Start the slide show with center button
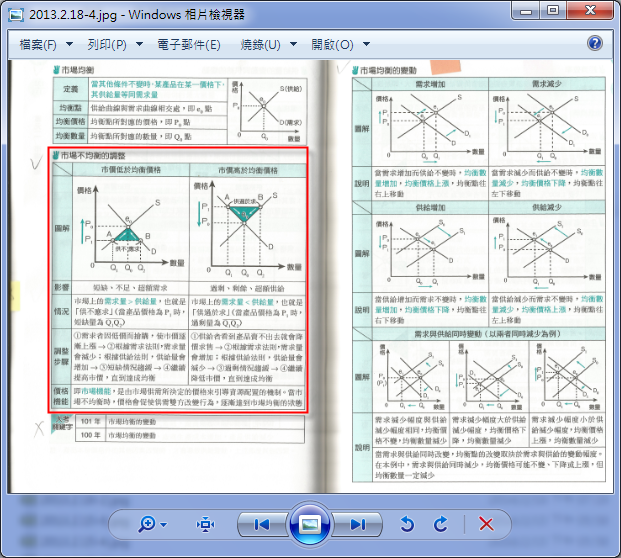 click(x=310, y=524)
